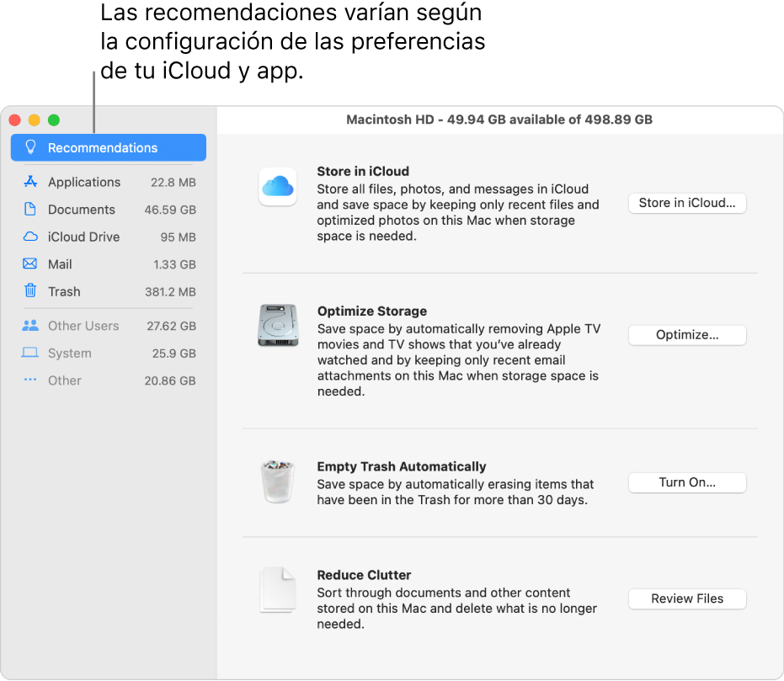Select Documents in the sidebar
The width and height of the screenshot is (784, 681).
click(109, 210)
